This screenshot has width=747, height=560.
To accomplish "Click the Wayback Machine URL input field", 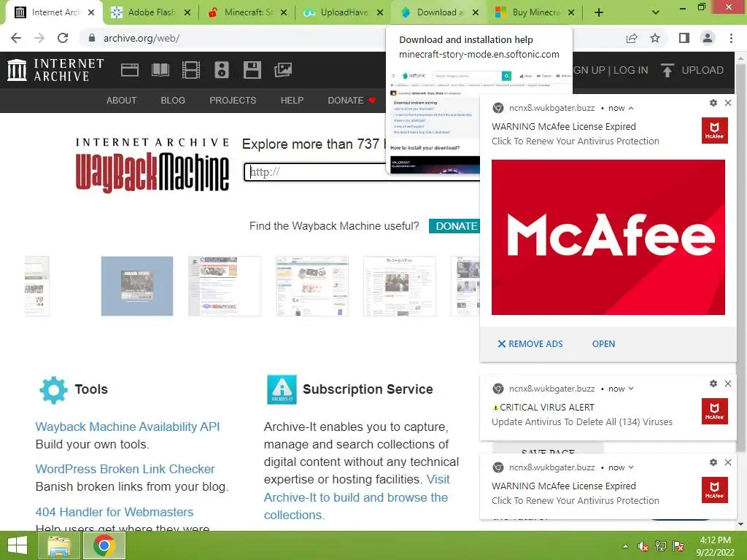I will point(362,172).
